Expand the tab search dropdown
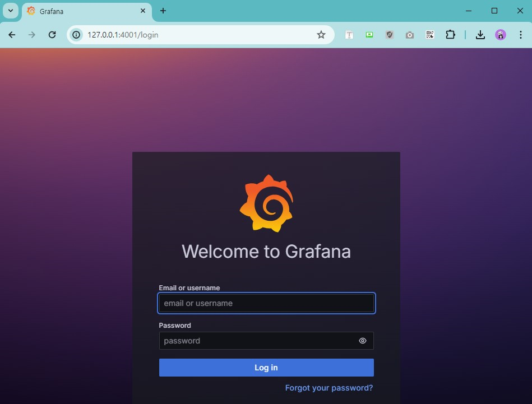This screenshot has width=532, height=404. pos(11,11)
